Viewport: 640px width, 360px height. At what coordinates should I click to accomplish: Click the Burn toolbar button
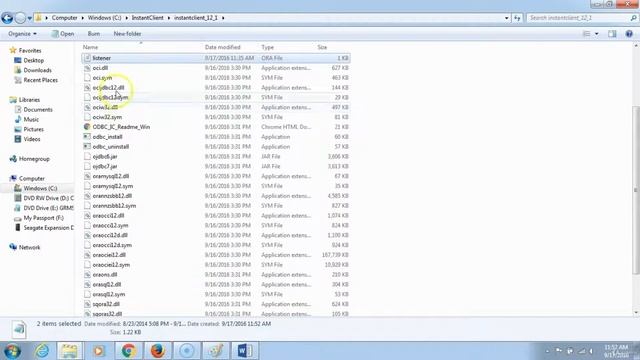tap(93, 34)
